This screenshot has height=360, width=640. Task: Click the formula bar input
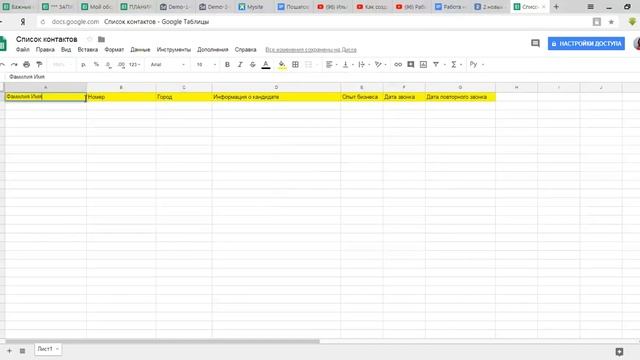coord(322,77)
